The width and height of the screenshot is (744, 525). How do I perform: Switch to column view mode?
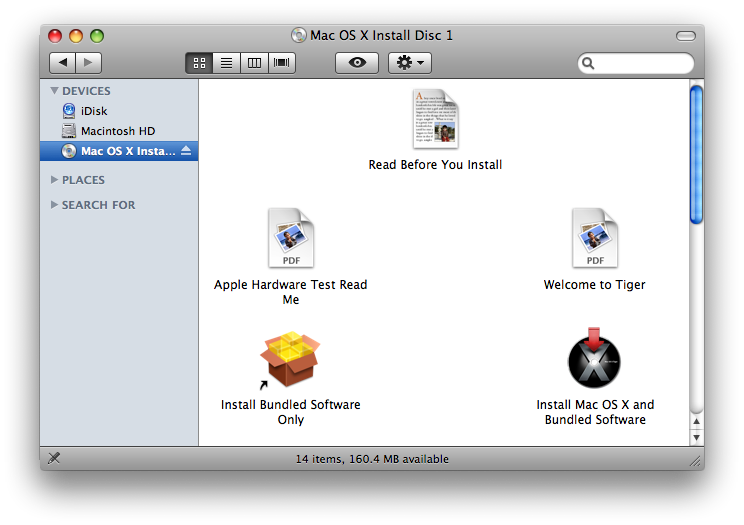[x=254, y=62]
